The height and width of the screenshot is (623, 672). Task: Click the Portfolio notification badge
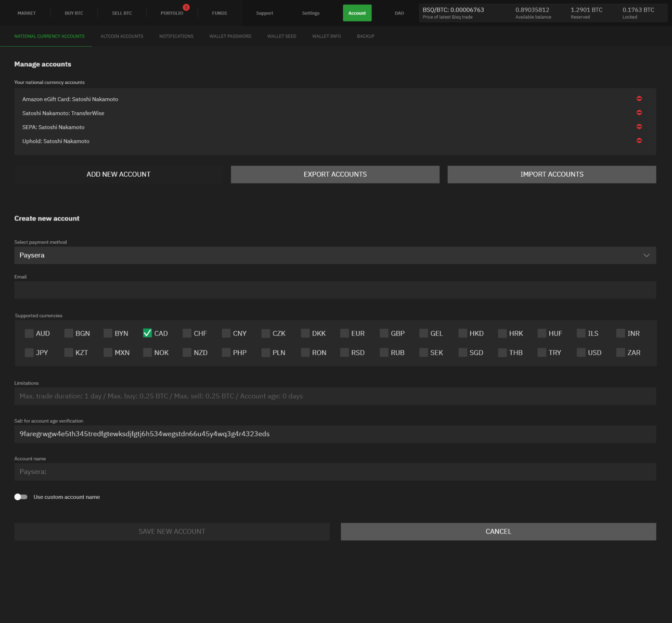coord(186,7)
